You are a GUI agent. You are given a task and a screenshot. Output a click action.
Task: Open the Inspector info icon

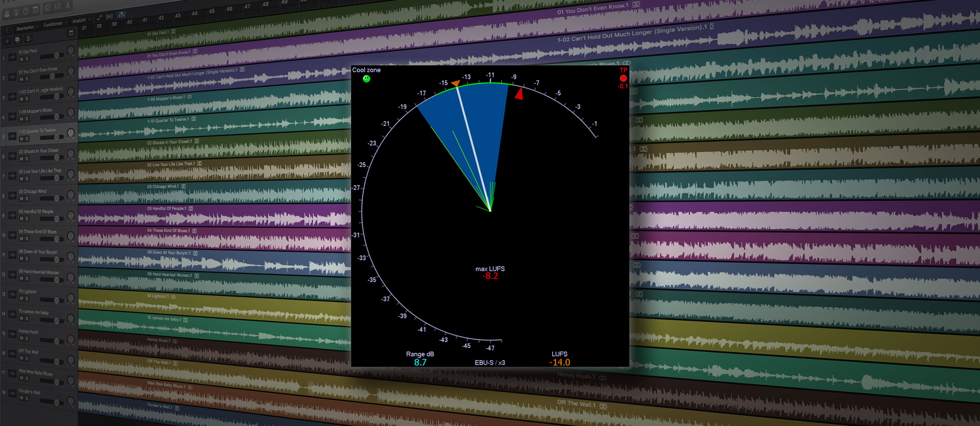pos(16,12)
